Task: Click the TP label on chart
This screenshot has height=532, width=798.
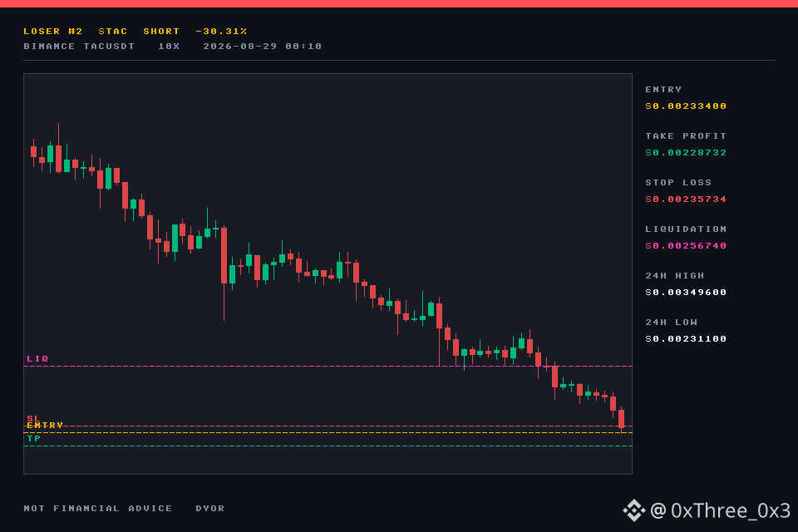Action: (x=33, y=438)
